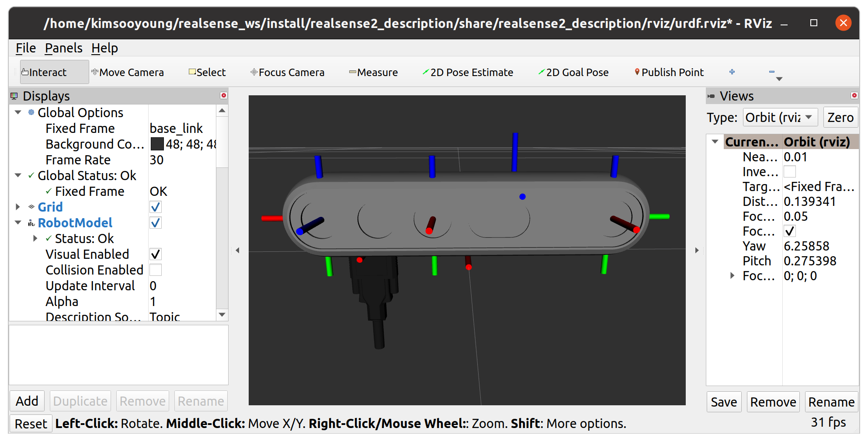The height and width of the screenshot is (442, 868).
Task: Activate the Move Camera tool
Action: pyautogui.click(x=128, y=72)
